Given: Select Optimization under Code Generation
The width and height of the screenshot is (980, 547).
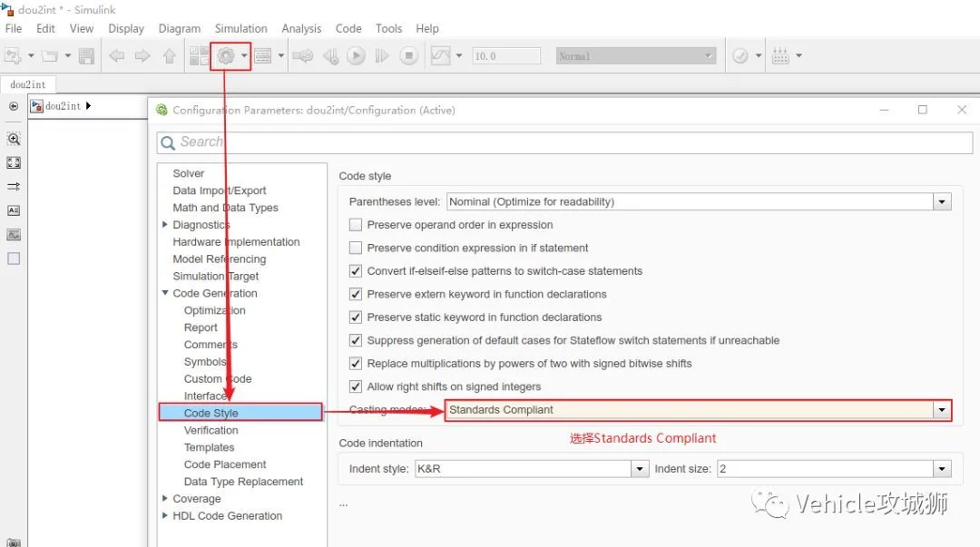Looking at the screenshot, I should [214, 310].
